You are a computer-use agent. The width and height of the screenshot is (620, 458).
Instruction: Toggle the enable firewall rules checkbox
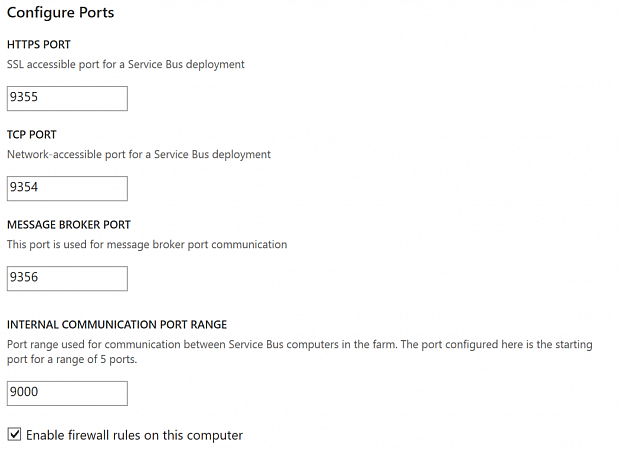(14, 435)
